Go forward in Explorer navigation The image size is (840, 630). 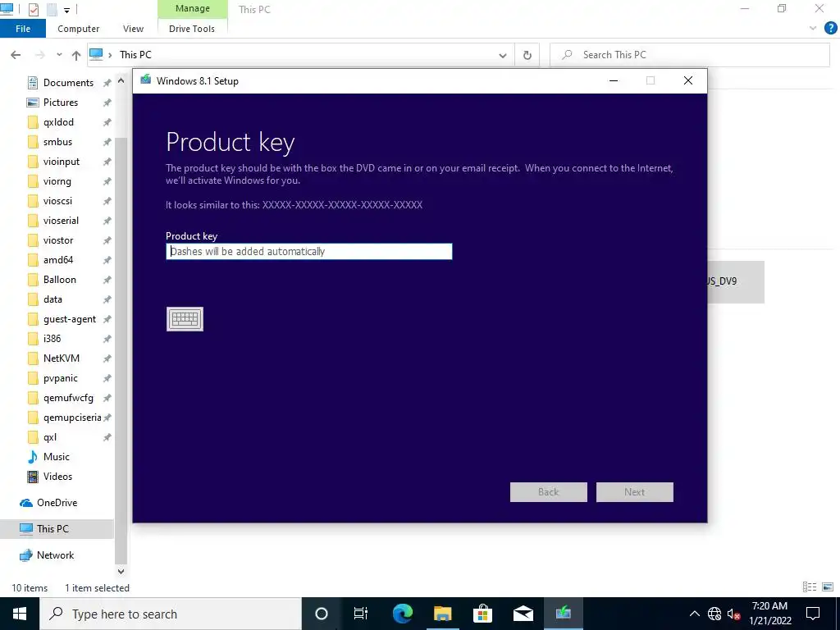point(39,55)
